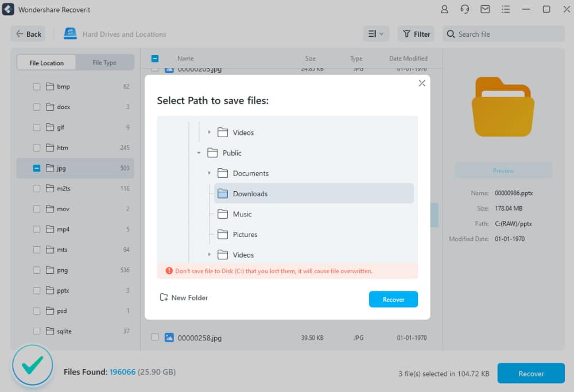Collapse the Public folder tree node
Image resolution: width=574 pixels, height=392 pixels.
[x=199, y=153]
